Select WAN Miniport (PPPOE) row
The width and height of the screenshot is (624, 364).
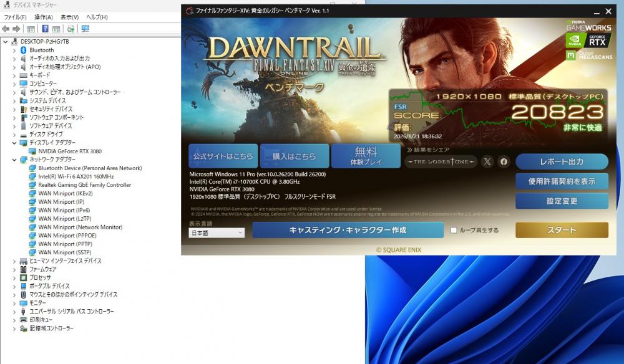(63, 235)
